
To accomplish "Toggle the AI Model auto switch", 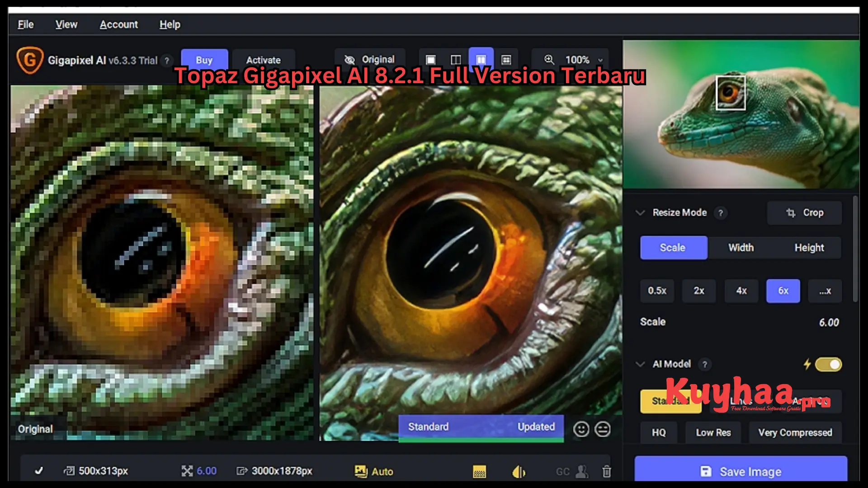I will tap(828, 364).
